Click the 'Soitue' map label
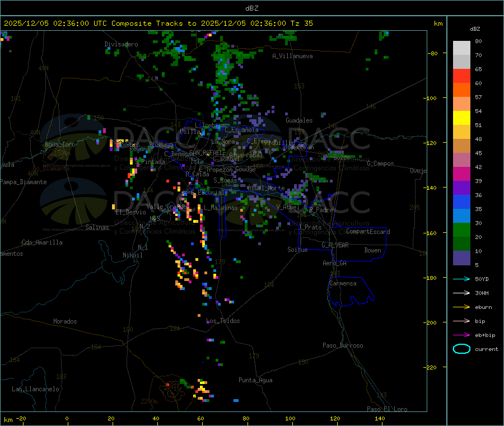The image size is (504, 426). [297, 250]
